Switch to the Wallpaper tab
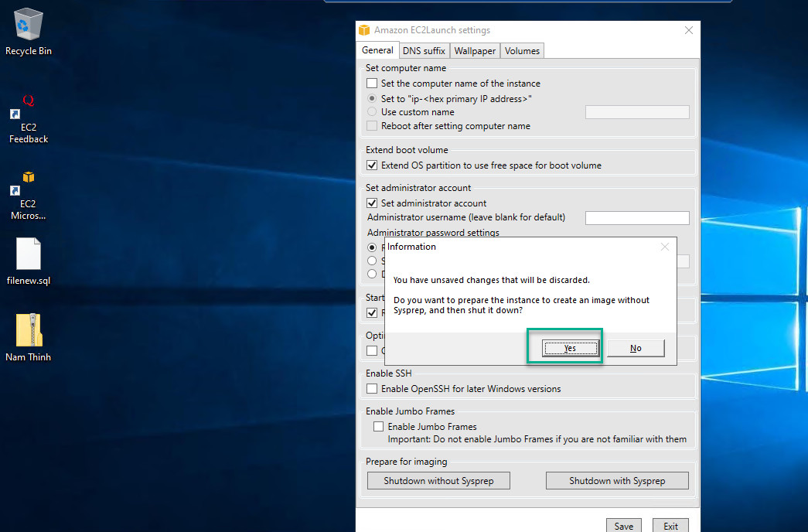Screen dimensions: 808x532 pos(475,51)
